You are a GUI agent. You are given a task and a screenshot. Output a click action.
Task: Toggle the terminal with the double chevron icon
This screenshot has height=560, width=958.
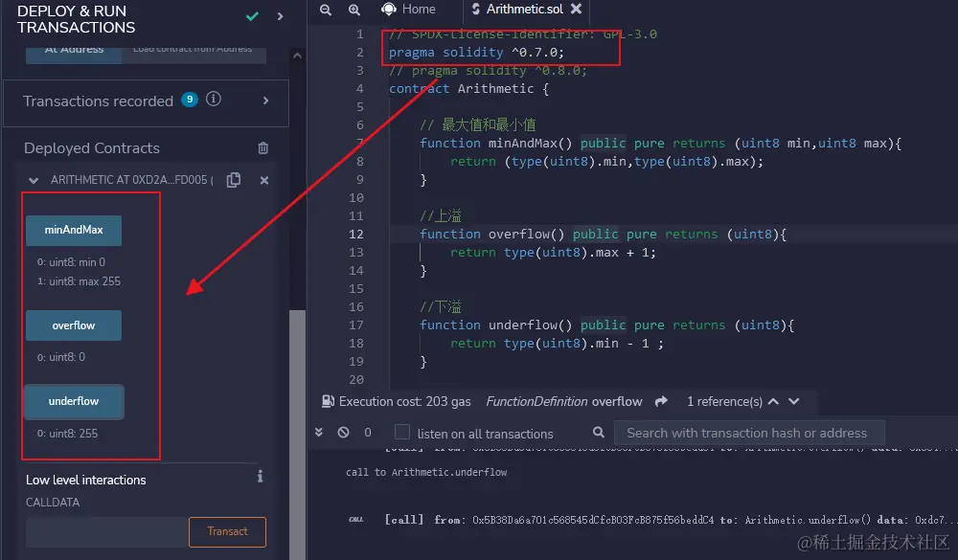click(318, 433)
